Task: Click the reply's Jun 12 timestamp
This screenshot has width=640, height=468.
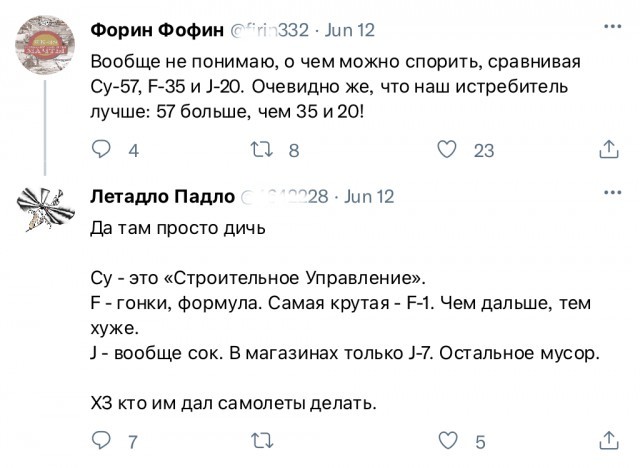Action: click(x=370, y=196)
